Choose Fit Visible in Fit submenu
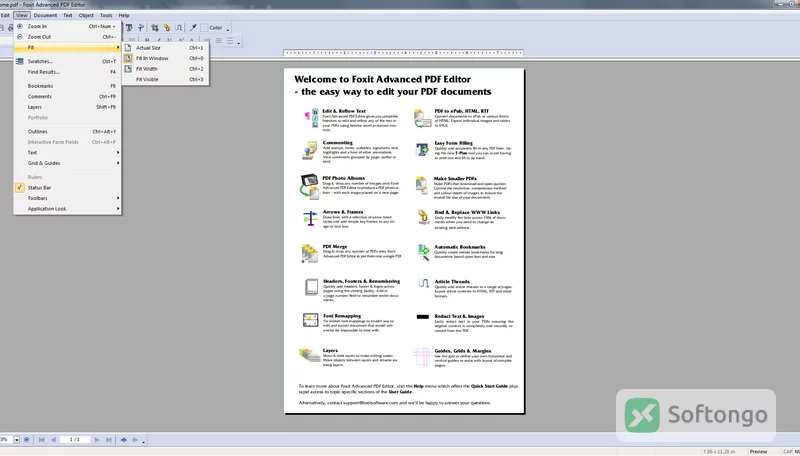This screenshot has width=800, height=456. pos(165,80)
